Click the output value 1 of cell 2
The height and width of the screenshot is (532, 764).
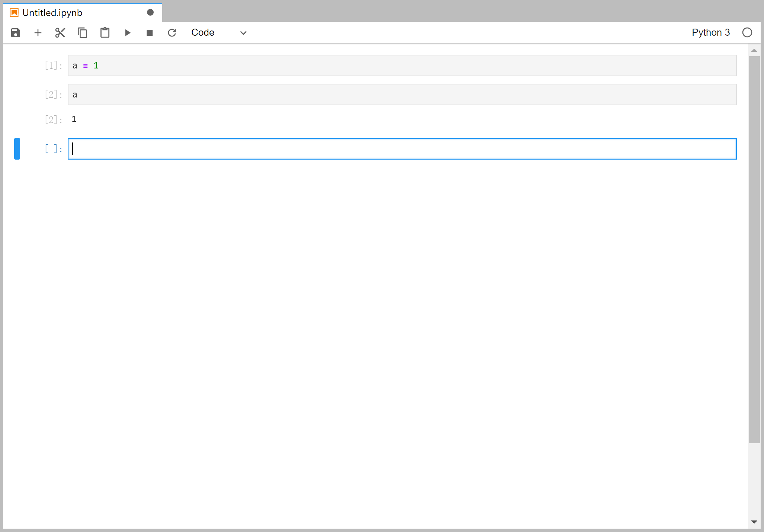(74, 119)
